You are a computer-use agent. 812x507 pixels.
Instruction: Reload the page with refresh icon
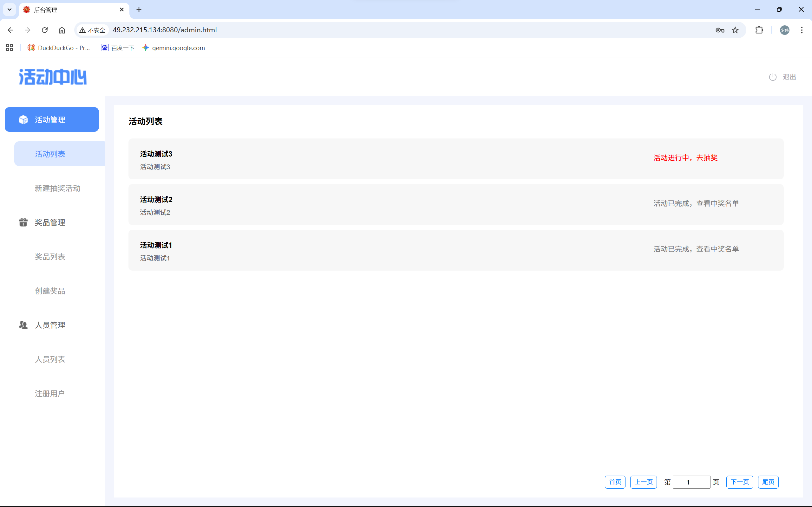coord(45,30)
